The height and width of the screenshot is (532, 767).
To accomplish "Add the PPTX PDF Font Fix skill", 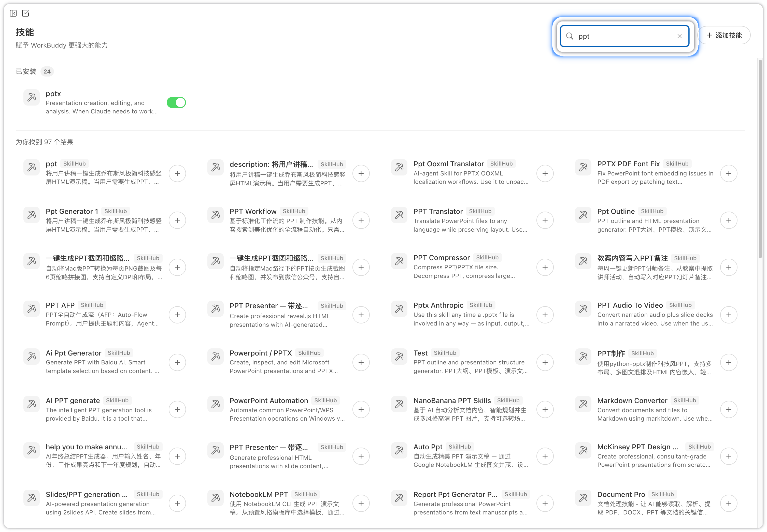I will tap(729, 173).
